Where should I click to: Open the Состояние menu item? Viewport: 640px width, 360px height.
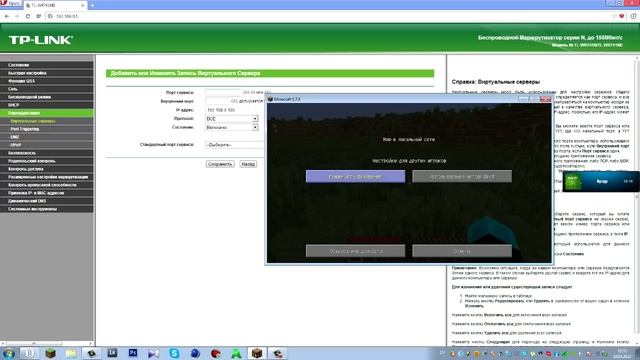pos(47,65)
